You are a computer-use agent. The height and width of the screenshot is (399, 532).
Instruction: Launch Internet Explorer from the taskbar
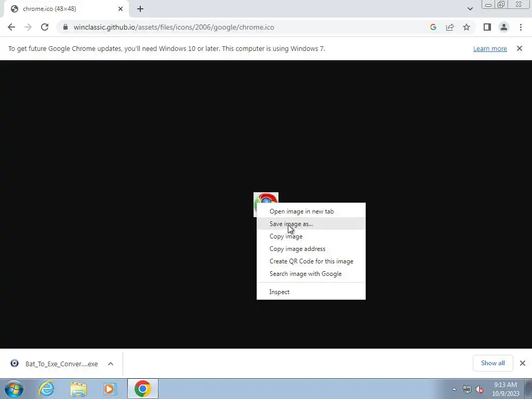click(x=46, y=389)
